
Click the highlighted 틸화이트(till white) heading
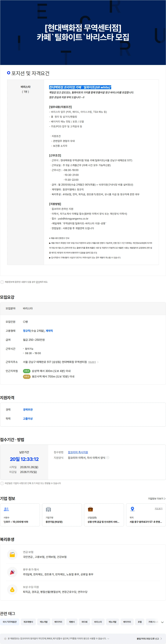point(80,87)
